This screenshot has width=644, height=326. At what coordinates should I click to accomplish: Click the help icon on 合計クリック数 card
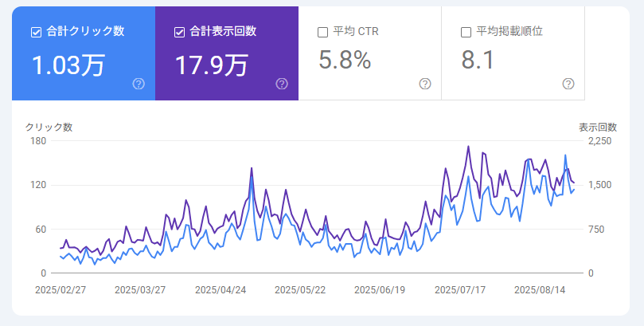coord(139,84)
